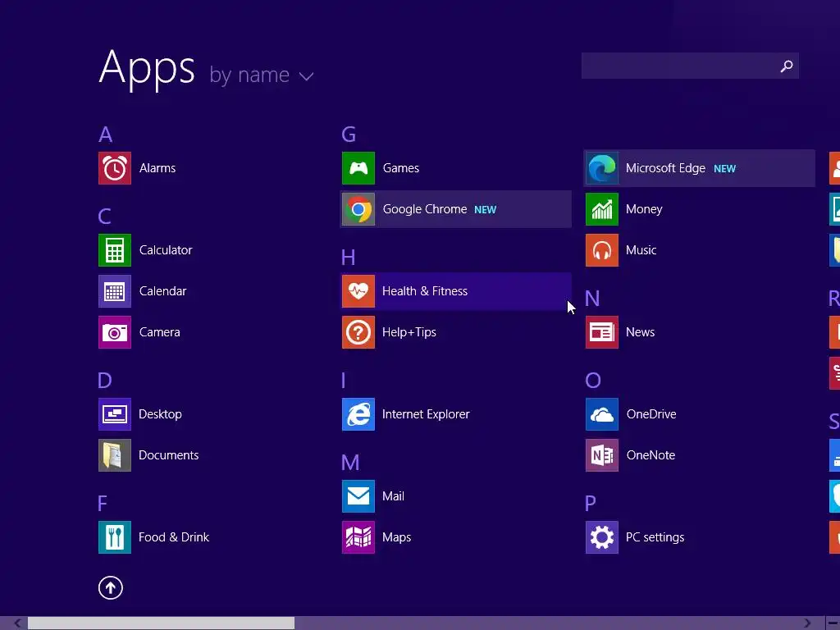Click the scrollbar left arrow
The height and width of the screenshot is (630, 840).
pos(17,623)
